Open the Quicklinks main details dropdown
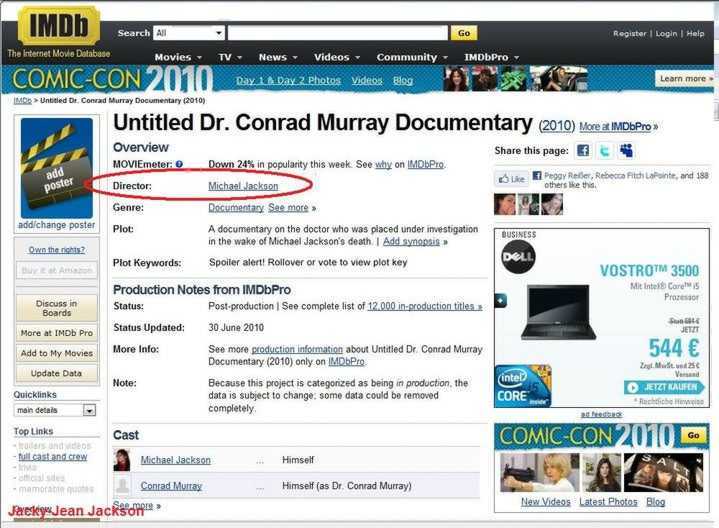The image size is (719, 528). pos(55,410)
